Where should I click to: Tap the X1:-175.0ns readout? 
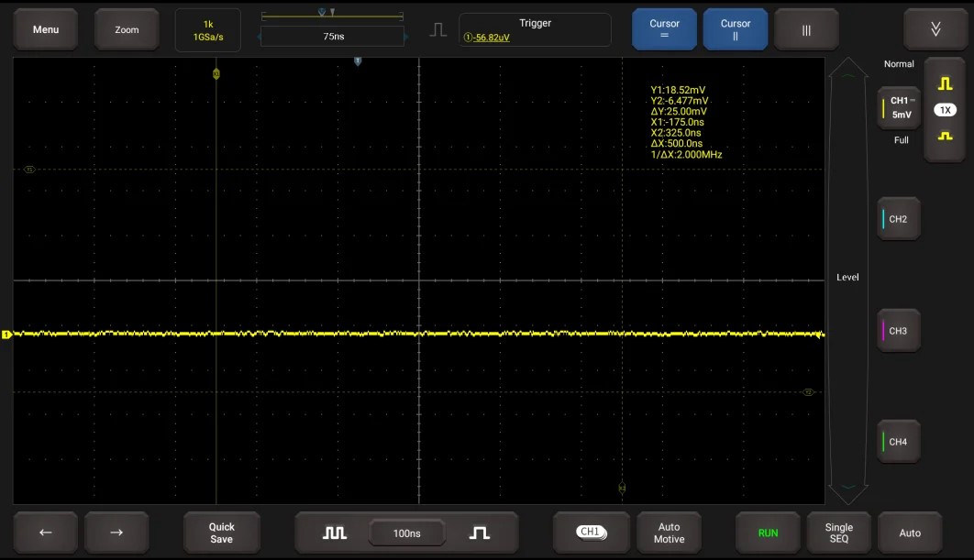click(x=677, y=122)
